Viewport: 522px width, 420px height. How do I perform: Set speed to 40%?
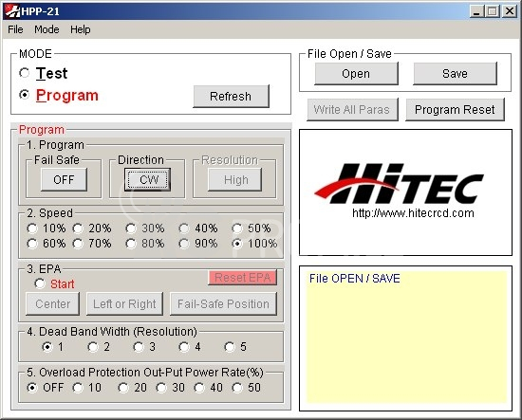(x=184, y=228)
